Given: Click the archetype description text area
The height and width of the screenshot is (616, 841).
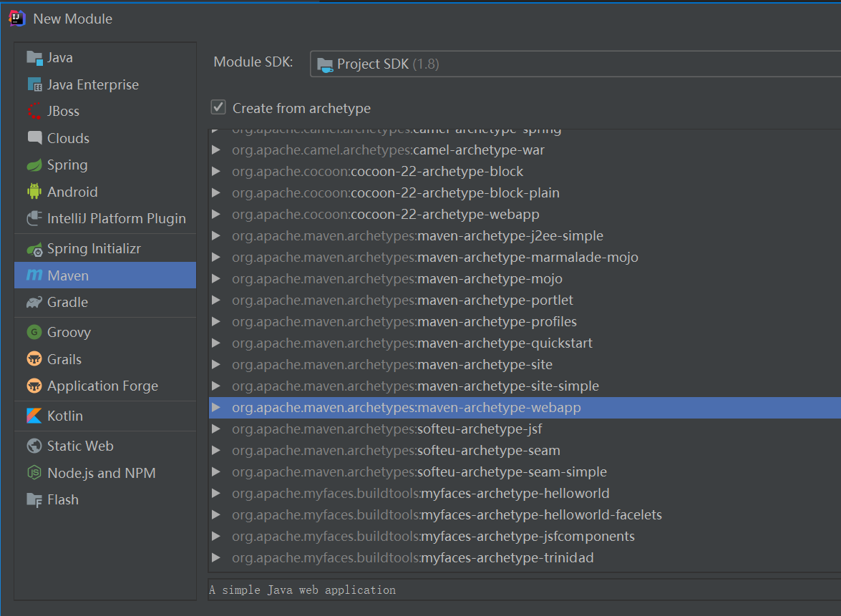Looking at the screenshot, I should click(525, 590).
